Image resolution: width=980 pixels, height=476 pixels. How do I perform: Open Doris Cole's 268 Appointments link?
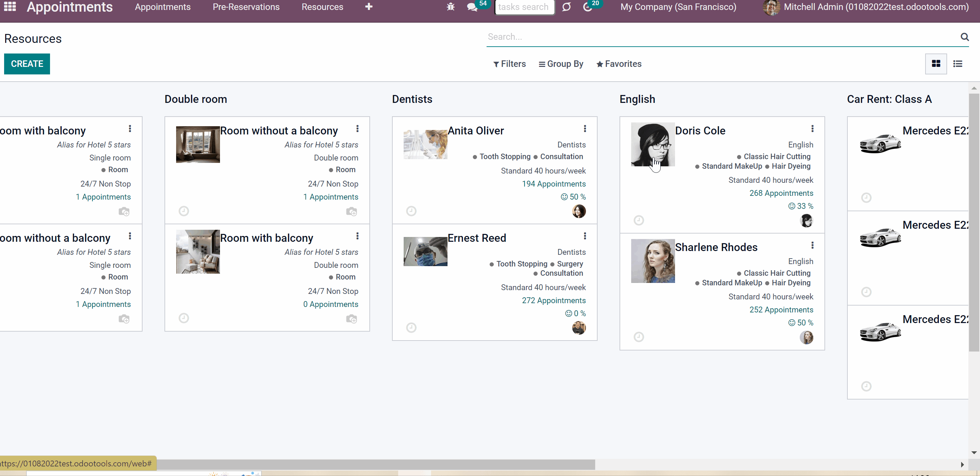point(781,193)
